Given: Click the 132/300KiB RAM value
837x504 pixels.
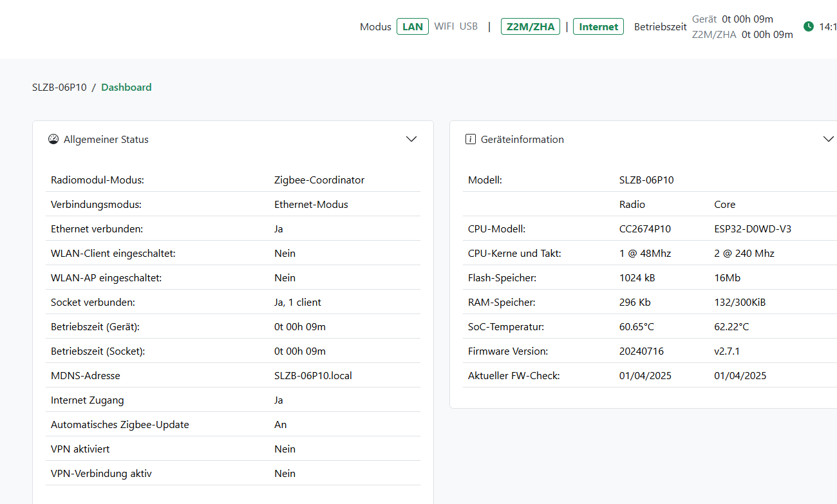Looking at the screenshot, I should coord(740,303).
